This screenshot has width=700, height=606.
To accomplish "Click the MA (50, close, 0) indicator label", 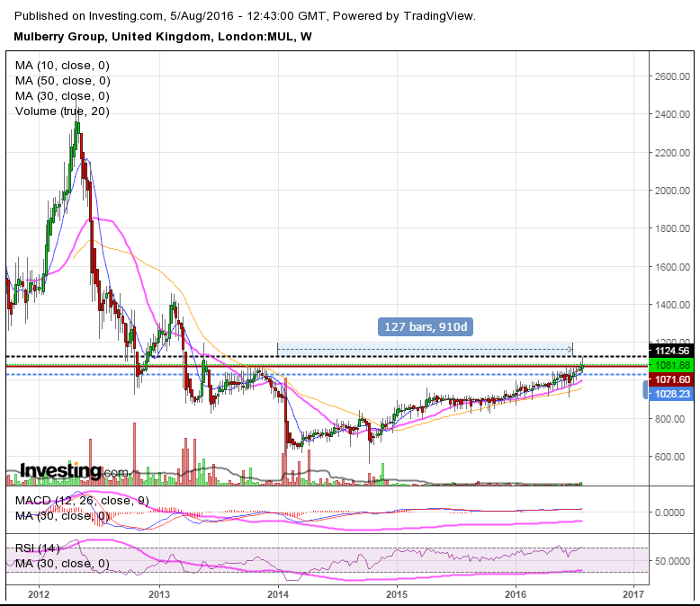I will pos(62,81).
